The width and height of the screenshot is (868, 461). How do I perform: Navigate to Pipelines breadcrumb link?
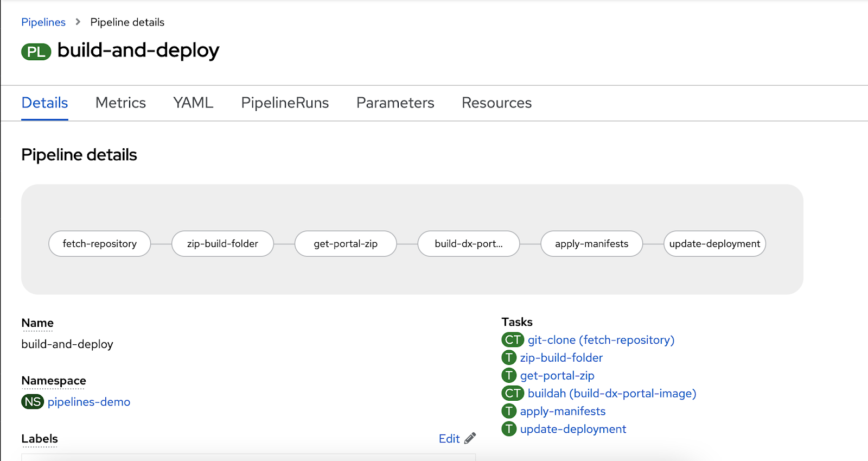[43, 22]
